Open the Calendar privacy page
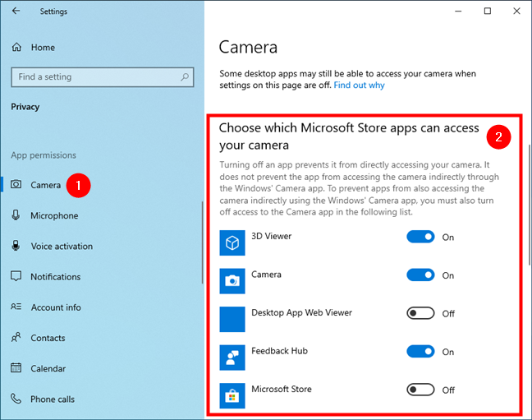Screen dimensions: 532x420 coord(48,368)
